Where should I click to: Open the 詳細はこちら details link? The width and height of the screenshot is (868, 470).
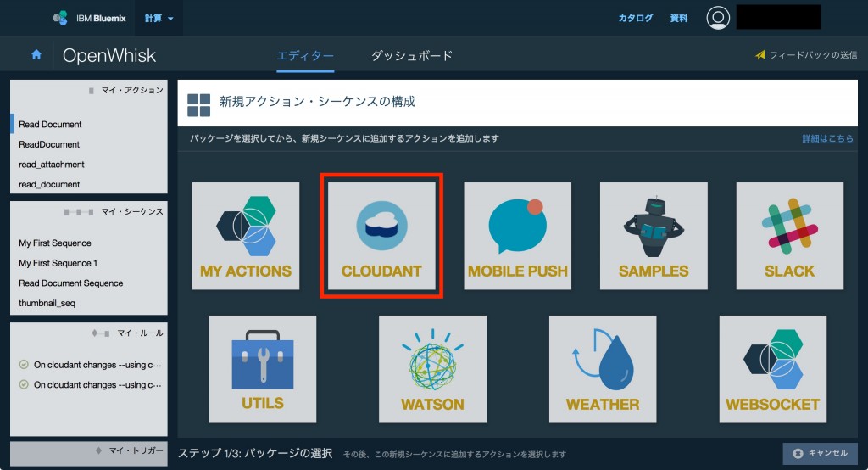click(x=827, y=138)
